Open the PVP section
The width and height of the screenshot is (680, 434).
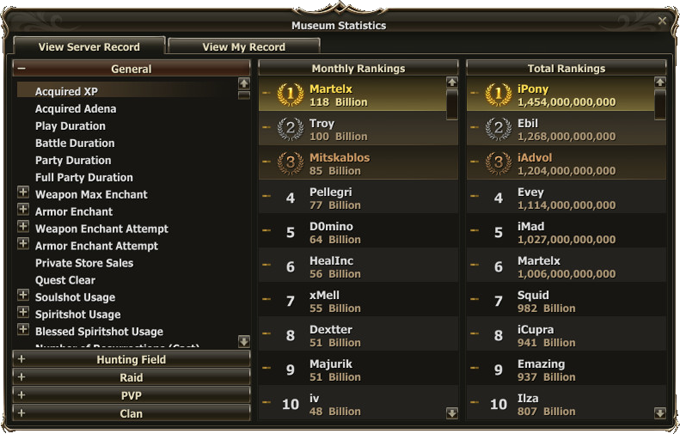(131, 395)
